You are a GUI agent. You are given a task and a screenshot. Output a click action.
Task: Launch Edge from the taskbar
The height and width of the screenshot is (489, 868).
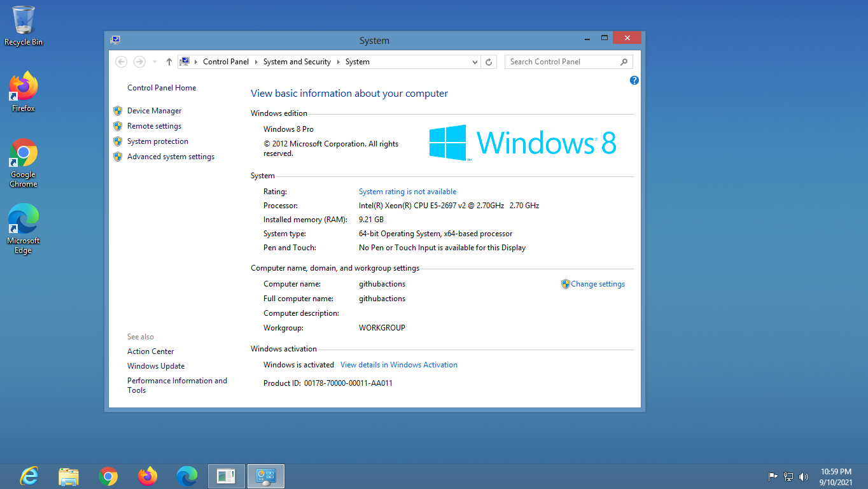tap(187, 476)
